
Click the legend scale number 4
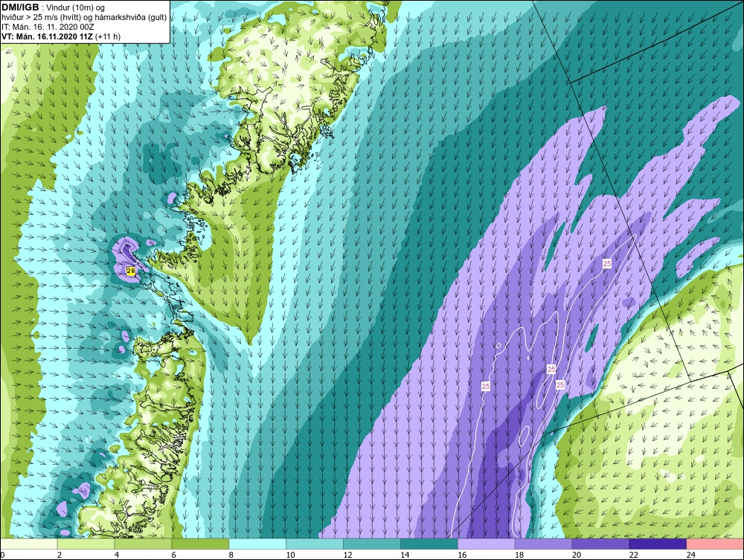click(117, 555)
